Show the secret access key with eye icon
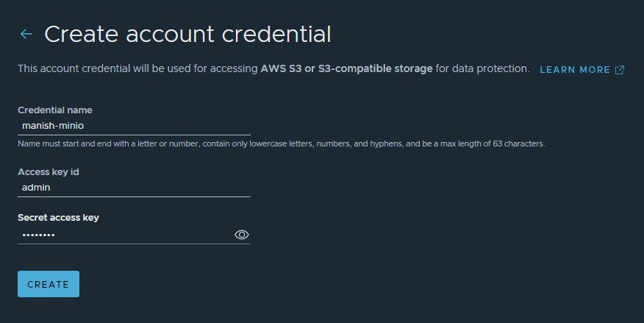The image size is (644, 323). 241,235
